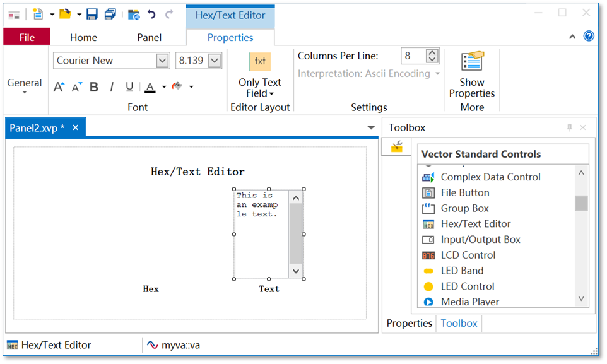The width and height of the screenshot is (607, 364).
Task: Increase font size with grow font icon
Action: 59,86
